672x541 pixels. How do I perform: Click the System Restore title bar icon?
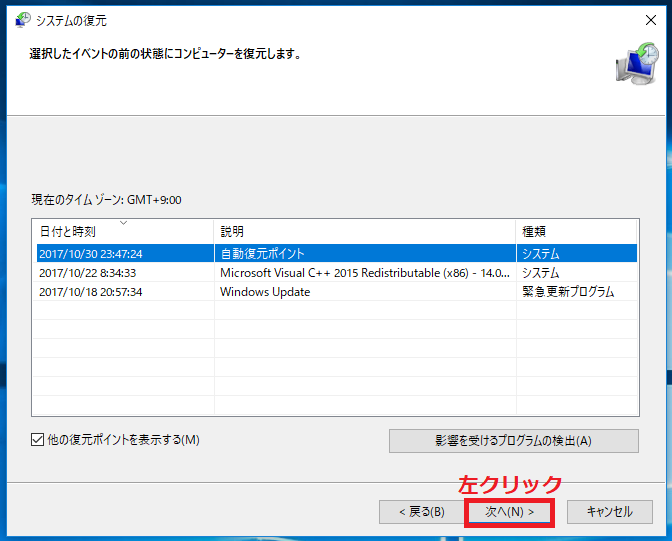click(23, 20)
